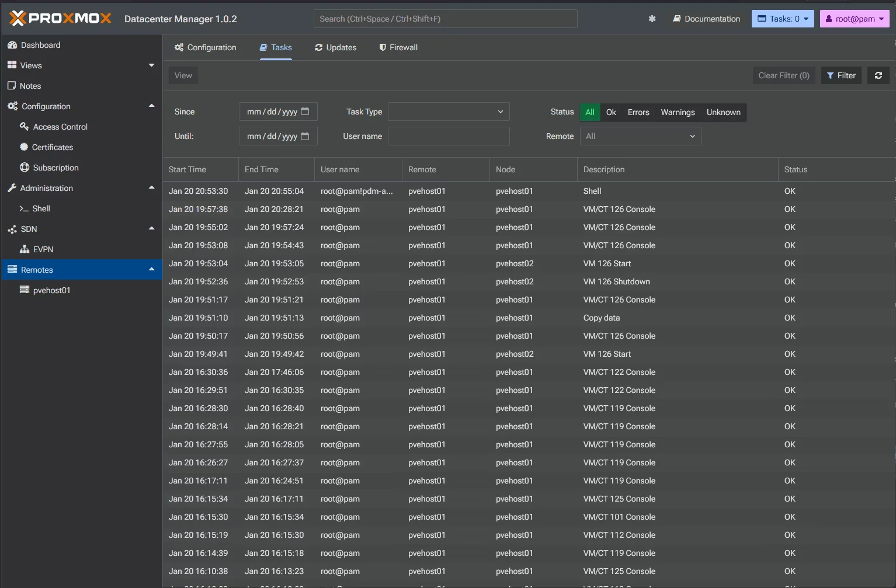Open the Documentation link
The image size is (896, 588).
pyautogui.click(x=707, y=18)
